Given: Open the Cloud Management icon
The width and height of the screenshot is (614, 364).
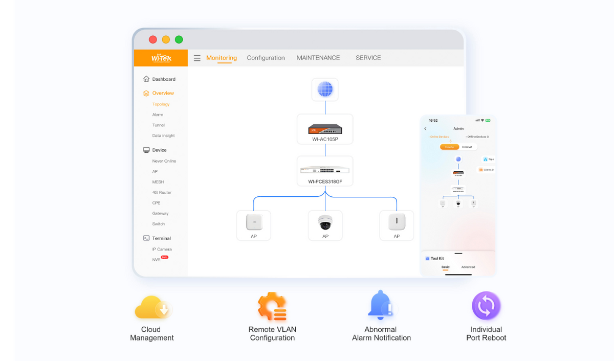Looking at the screenshot, I should tap(152, 307).
